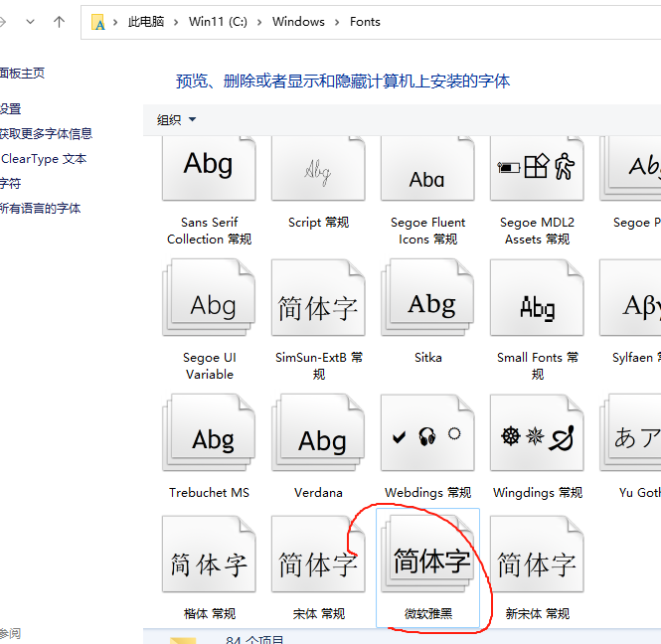Viewport: 661px width, 644px height.
Task: Select the 微软雅黑 font icon
Action: pos(428,563)
